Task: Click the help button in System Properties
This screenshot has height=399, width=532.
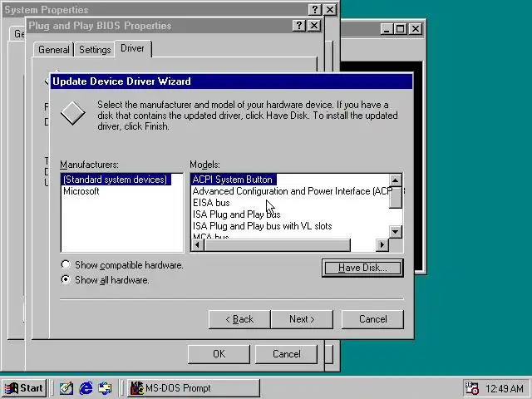Action: point(315,9)
